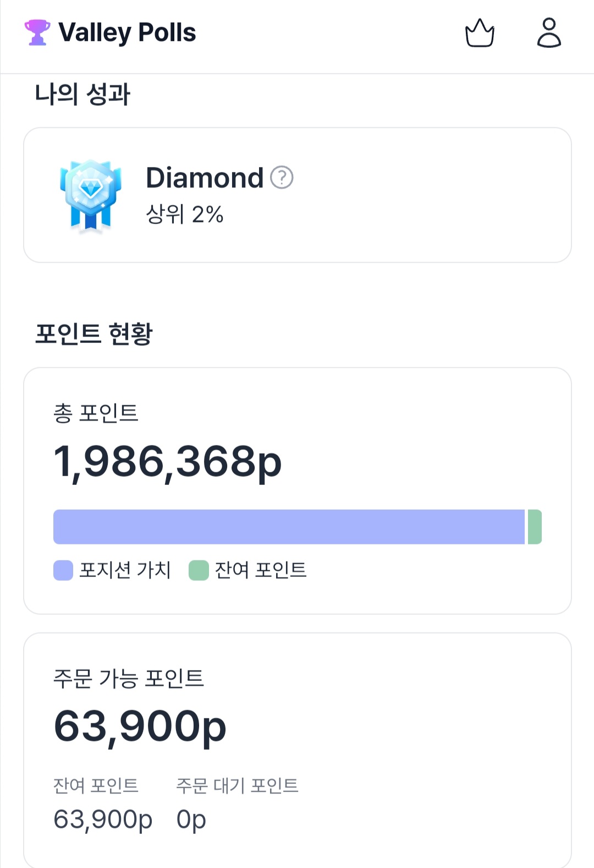Screen dimensions: 594x868
Task: Click the blue position value bar segment
Action: (x=289, y=527)
